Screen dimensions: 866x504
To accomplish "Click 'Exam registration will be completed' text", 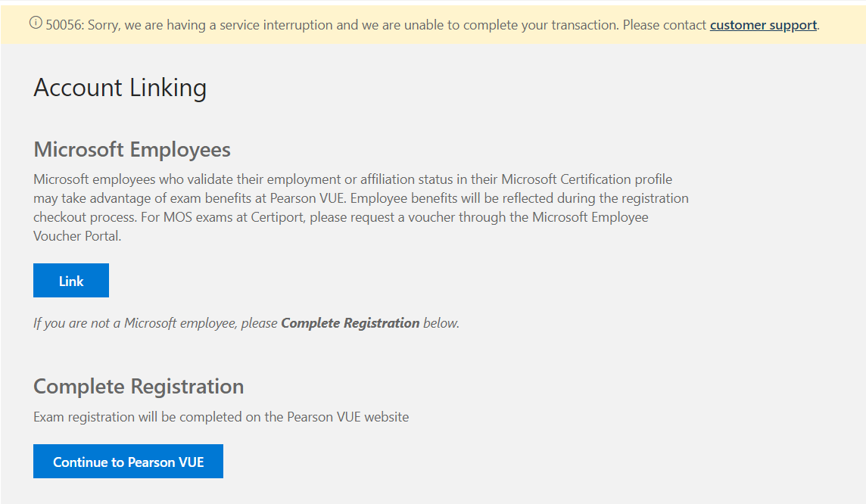I will tap(221, 417).
